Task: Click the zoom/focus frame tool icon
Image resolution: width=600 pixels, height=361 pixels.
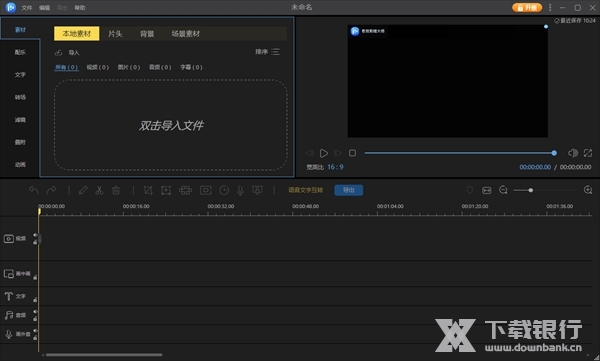Action: (x=166, y=190)
